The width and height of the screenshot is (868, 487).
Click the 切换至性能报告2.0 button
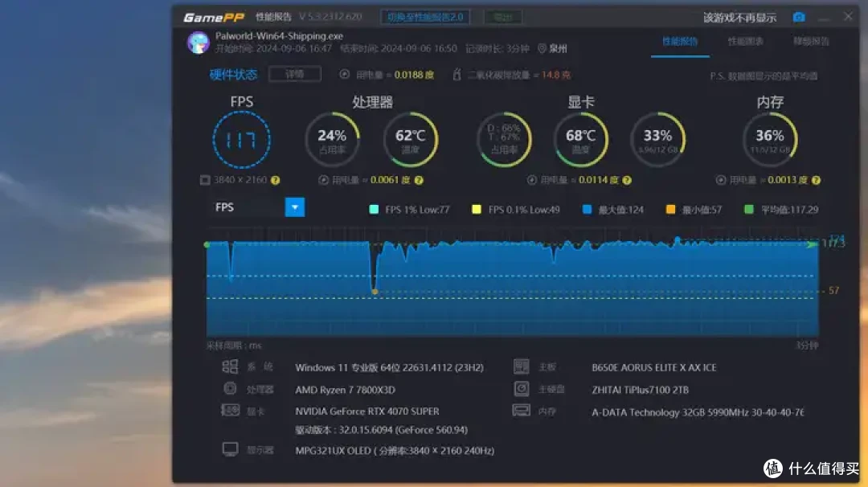(425, 17)
